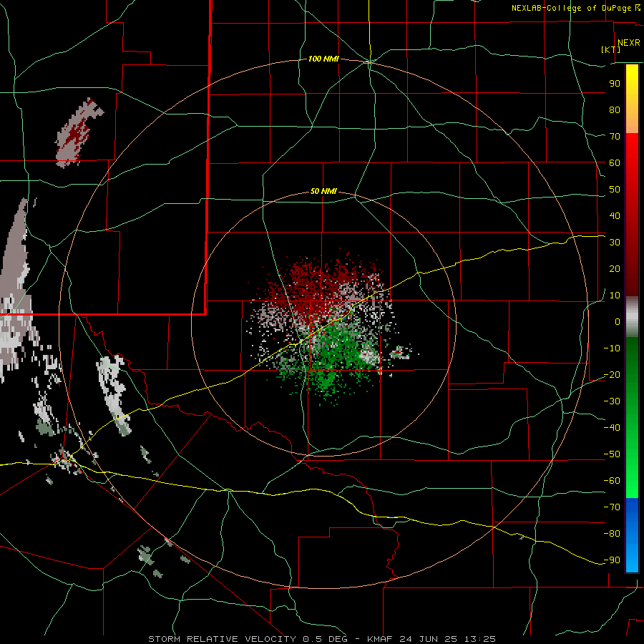The image size is (644, 644).
Task: Click the positive 60 scale label
Action: [615, 162]
